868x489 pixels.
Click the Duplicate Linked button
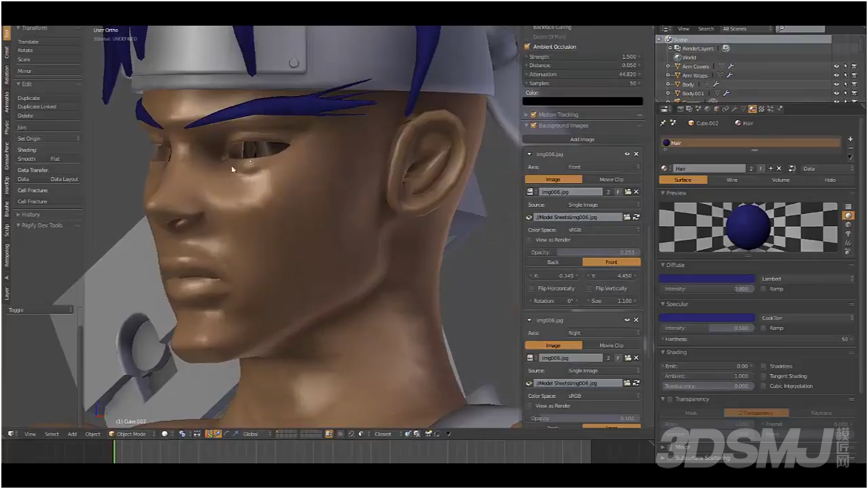(x=48, y=107)
